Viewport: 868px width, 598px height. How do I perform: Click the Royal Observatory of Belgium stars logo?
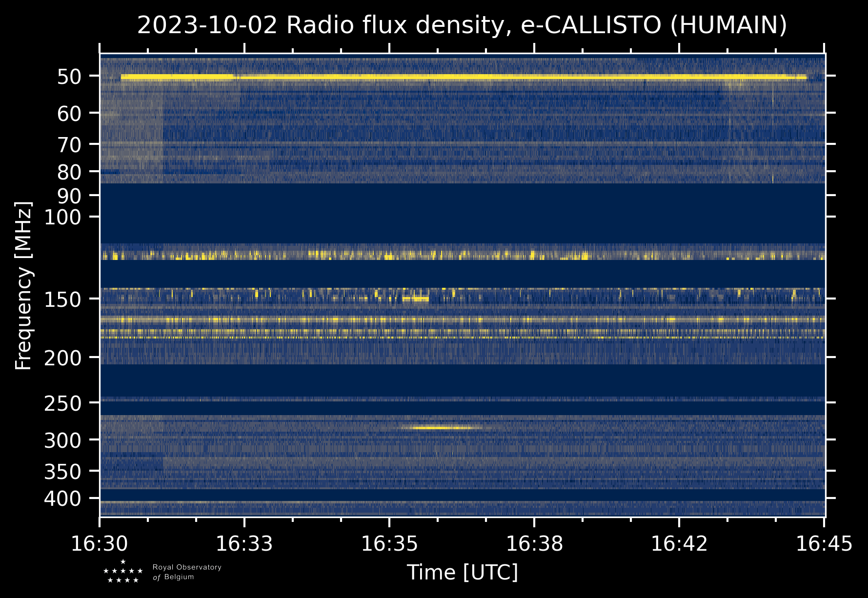coord(123,572)
